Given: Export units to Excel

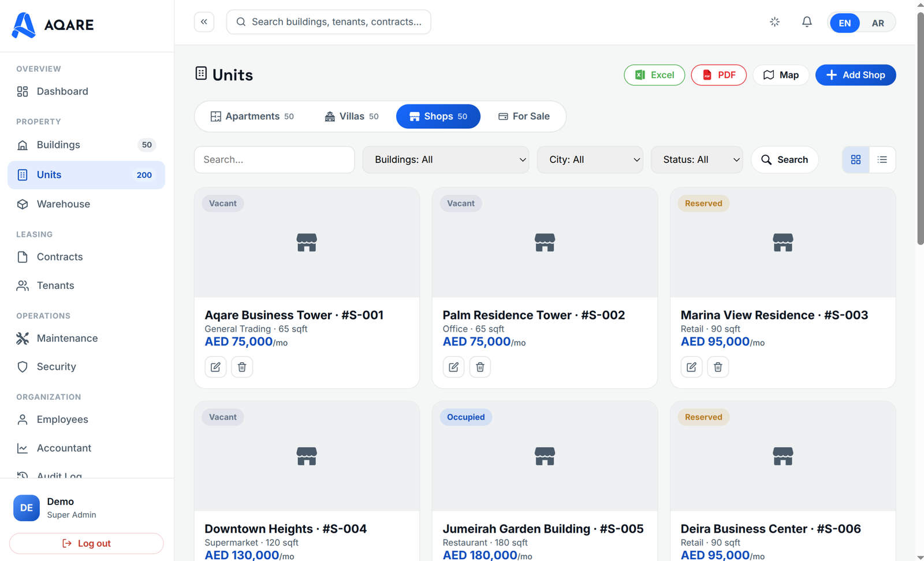Looking at the screenshot, I should point(654,75).
